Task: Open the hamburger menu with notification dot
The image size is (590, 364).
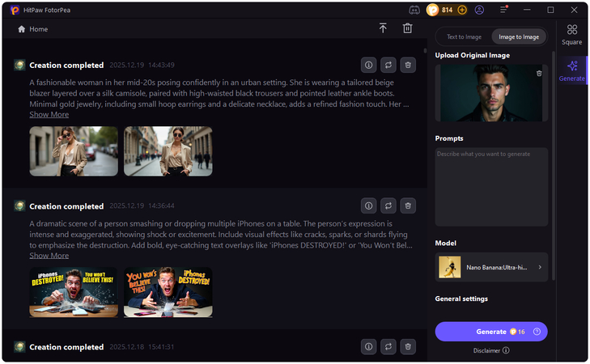Action: (504, 10)
